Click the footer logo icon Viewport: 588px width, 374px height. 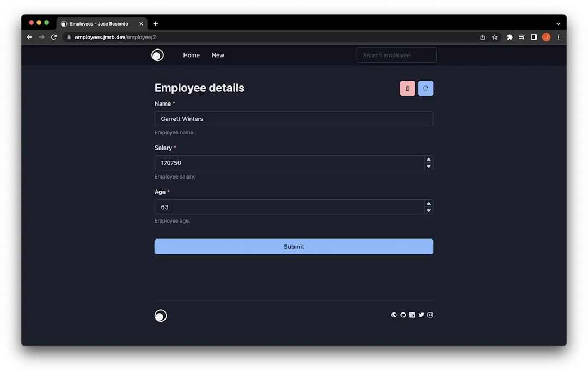point(161,316)
